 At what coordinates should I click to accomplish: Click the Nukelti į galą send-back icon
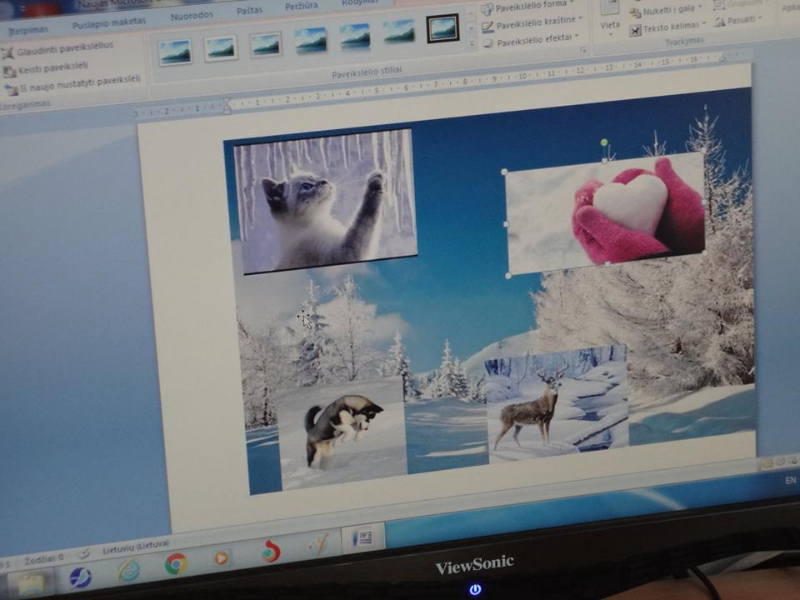[x=635, y=13]
